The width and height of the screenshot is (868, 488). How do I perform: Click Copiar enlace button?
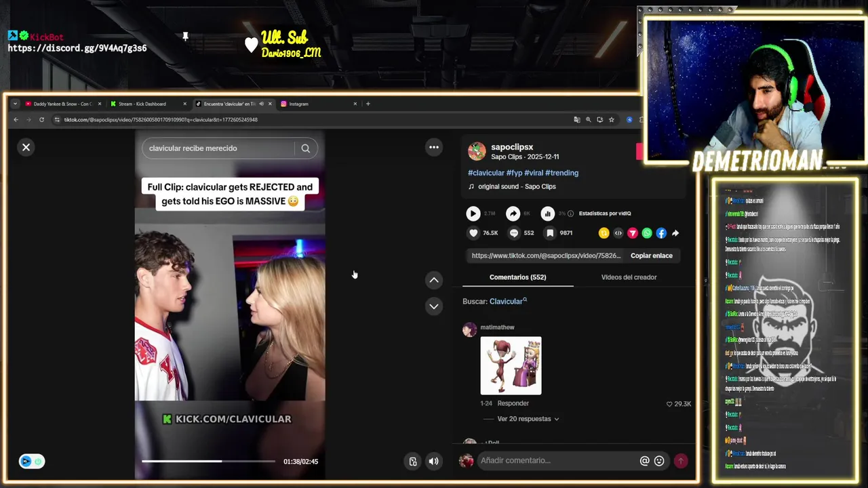coord(652,256)
